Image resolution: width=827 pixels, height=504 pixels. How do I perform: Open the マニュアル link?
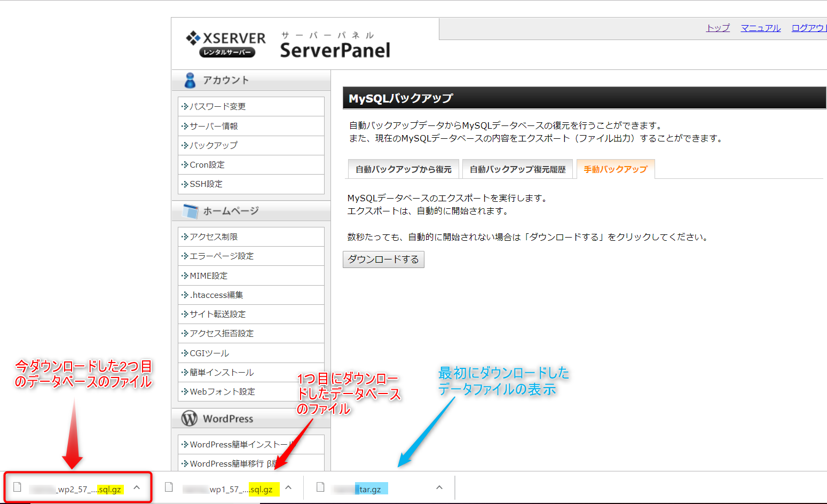pyautogui.click(x=760, y=28)
